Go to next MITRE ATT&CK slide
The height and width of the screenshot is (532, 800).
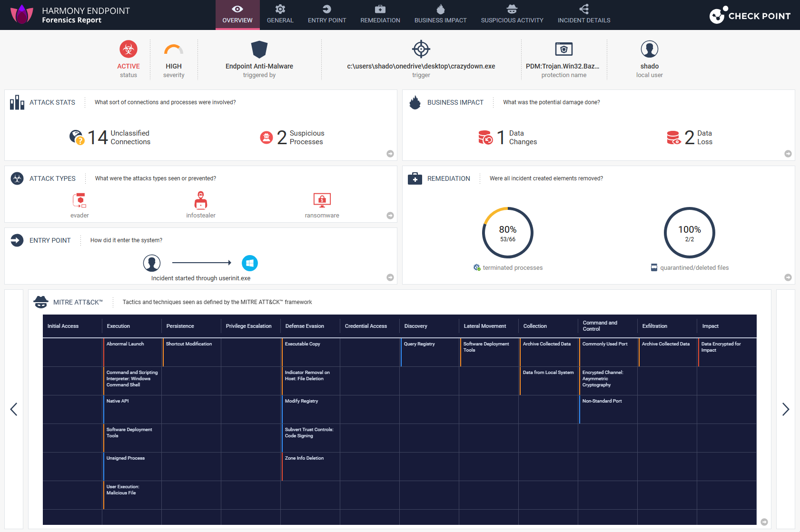(x=786, y=409)
